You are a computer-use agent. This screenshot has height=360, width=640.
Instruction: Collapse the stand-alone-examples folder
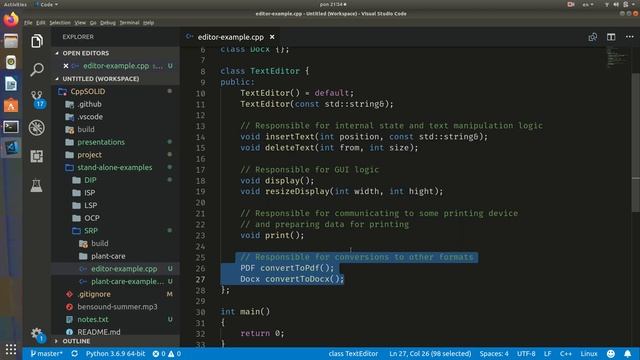[115, 167]
